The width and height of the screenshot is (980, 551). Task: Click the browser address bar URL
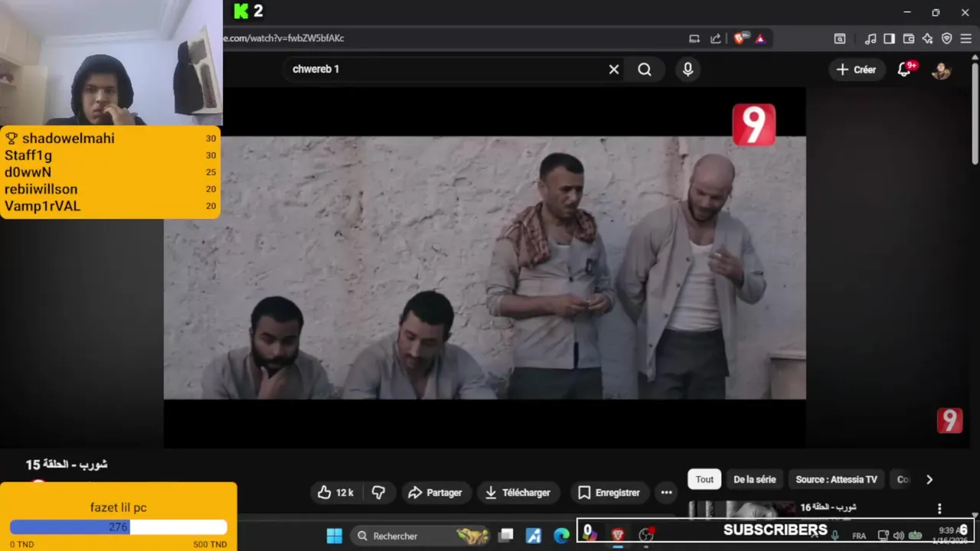(x=284, y=38)
